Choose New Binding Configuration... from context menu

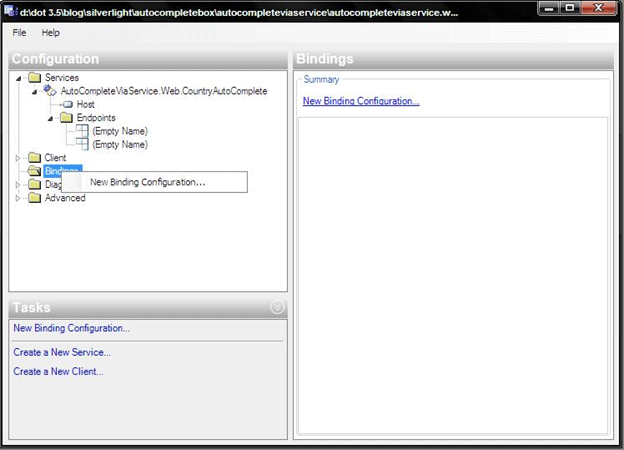point(154,182)
